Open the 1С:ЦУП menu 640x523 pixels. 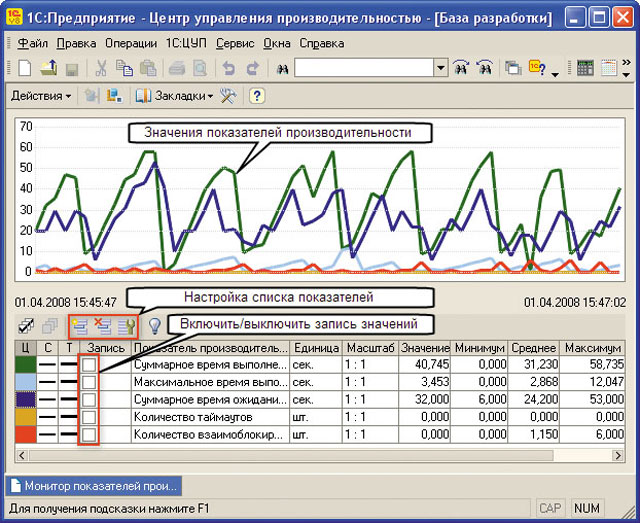[186, 43]
